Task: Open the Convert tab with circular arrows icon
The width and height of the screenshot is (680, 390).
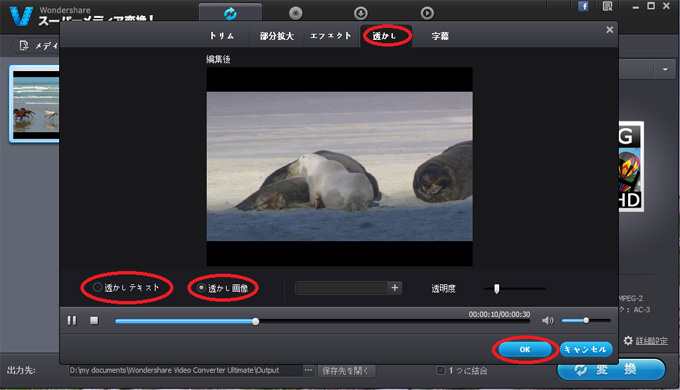Action: (x=230, y=13)
